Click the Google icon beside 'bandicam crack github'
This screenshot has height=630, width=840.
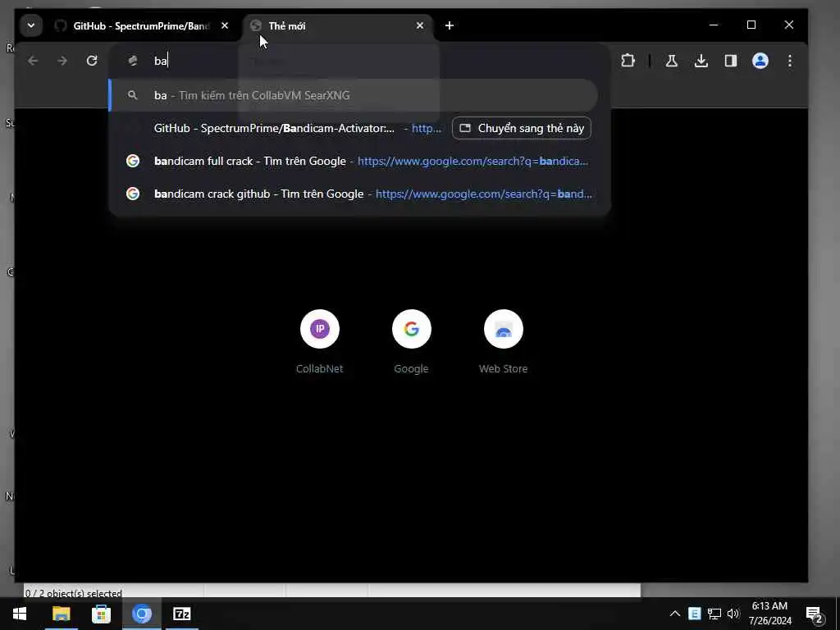(133, 194)
